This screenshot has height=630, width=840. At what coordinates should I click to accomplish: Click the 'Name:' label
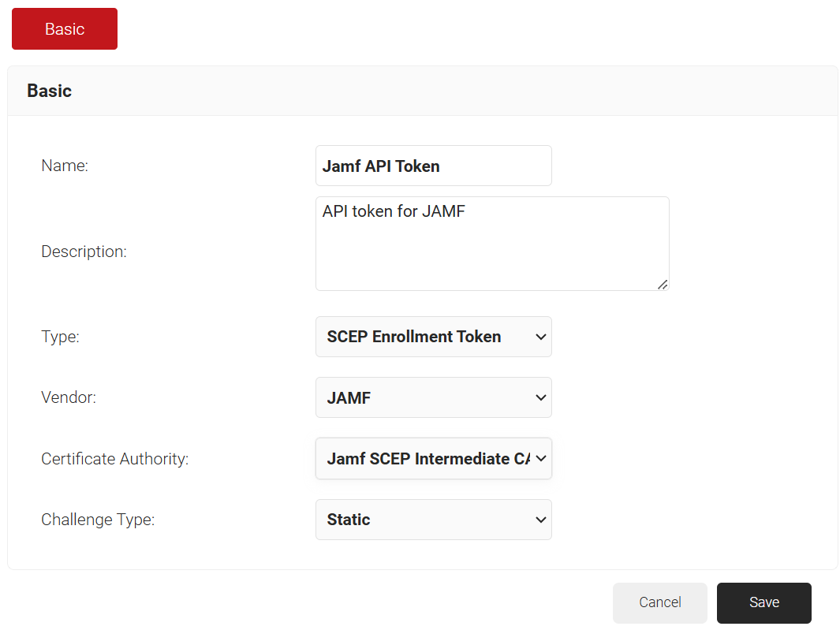(65, 166)
